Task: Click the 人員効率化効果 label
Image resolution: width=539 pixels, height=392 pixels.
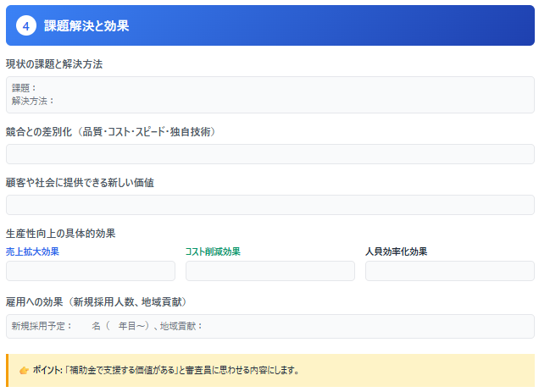Action: (396, 251)
